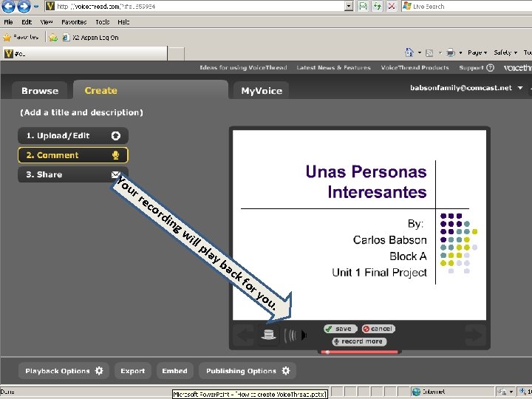Click the add to favorites bar icon
This screenshot has width=532, height=399.
coord(53,38)
